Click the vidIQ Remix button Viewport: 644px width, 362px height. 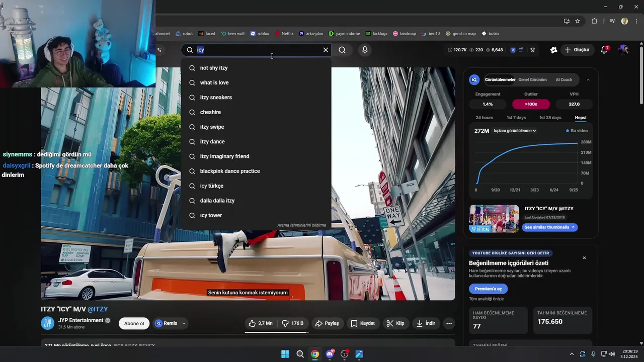click(166, 323)
